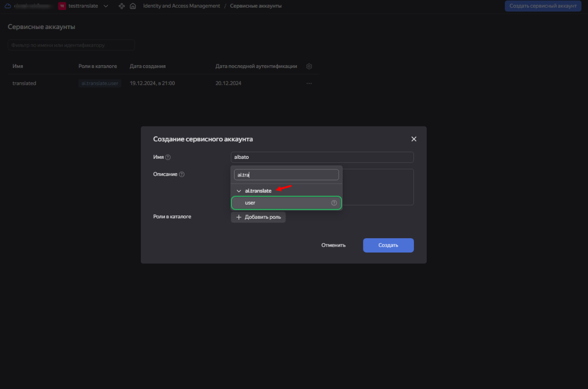Collapse the ai.translate role group
Viewport: 588px width, 389px height.
pyautogui.click(x=239, y=191)
